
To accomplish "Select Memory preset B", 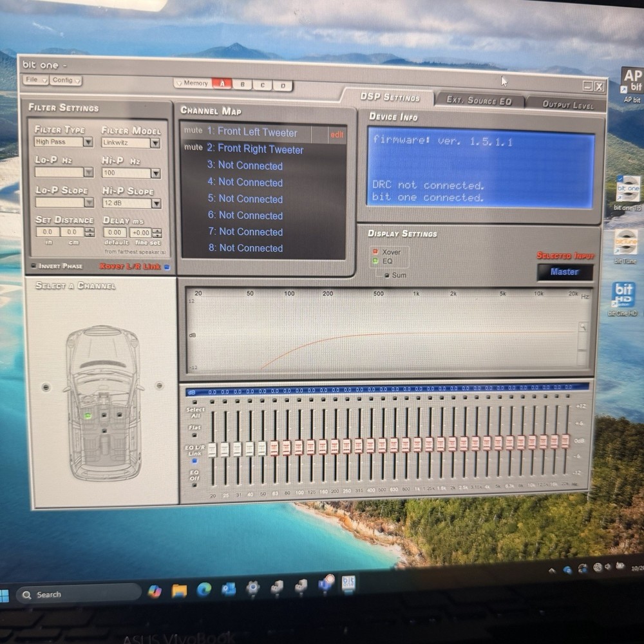I will pyautogui.click(x=243, y=85).
